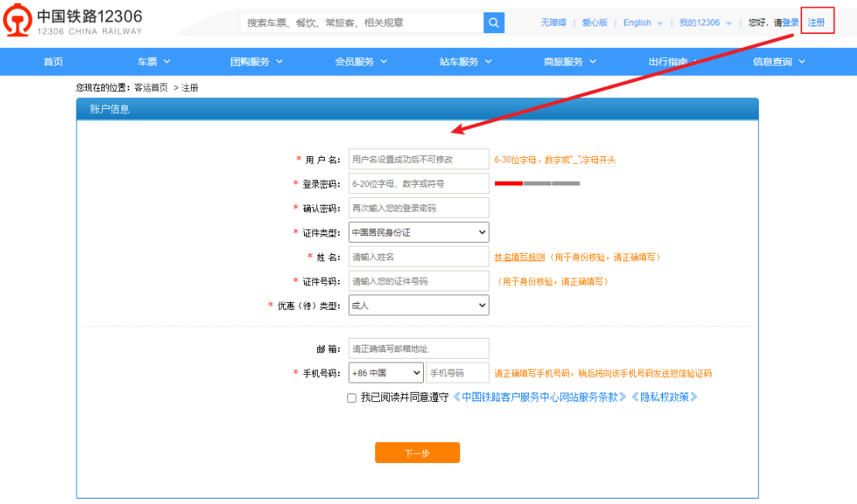Click the 手机号码 input field

(x=457, y=373)
